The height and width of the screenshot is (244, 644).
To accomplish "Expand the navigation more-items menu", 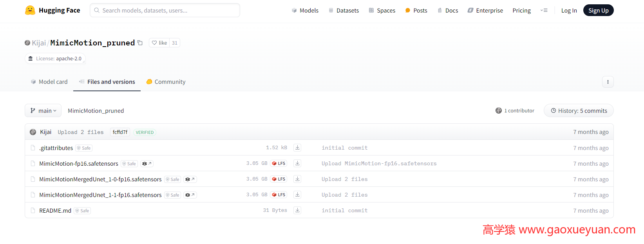I will tap(544, 11).
